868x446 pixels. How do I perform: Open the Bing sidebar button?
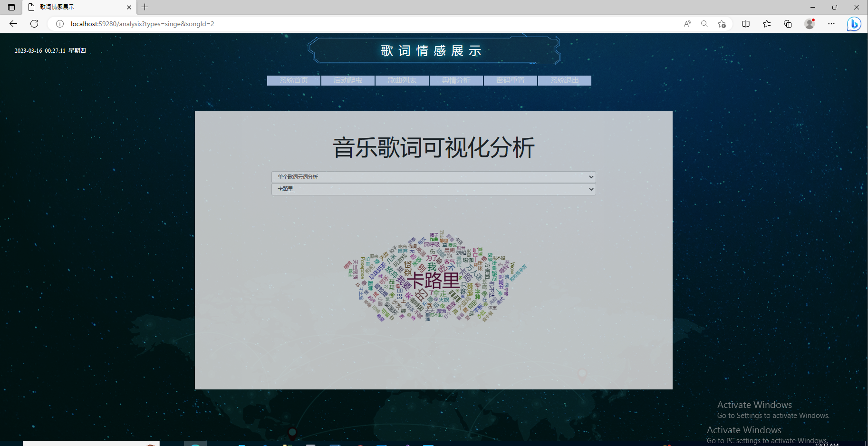click(854, 24)
